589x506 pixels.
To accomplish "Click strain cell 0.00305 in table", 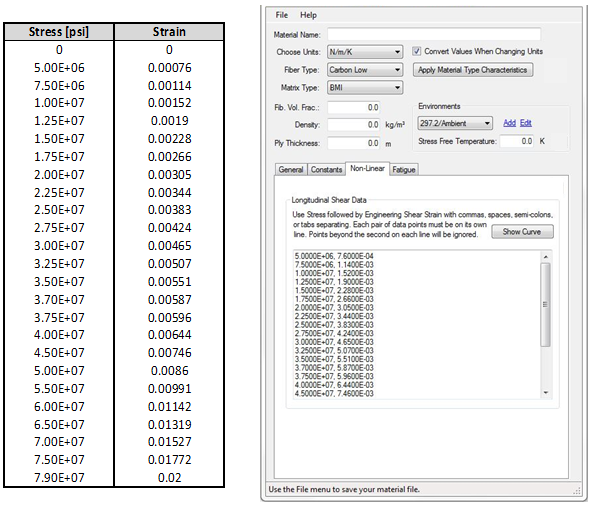I will pos(169,175).
